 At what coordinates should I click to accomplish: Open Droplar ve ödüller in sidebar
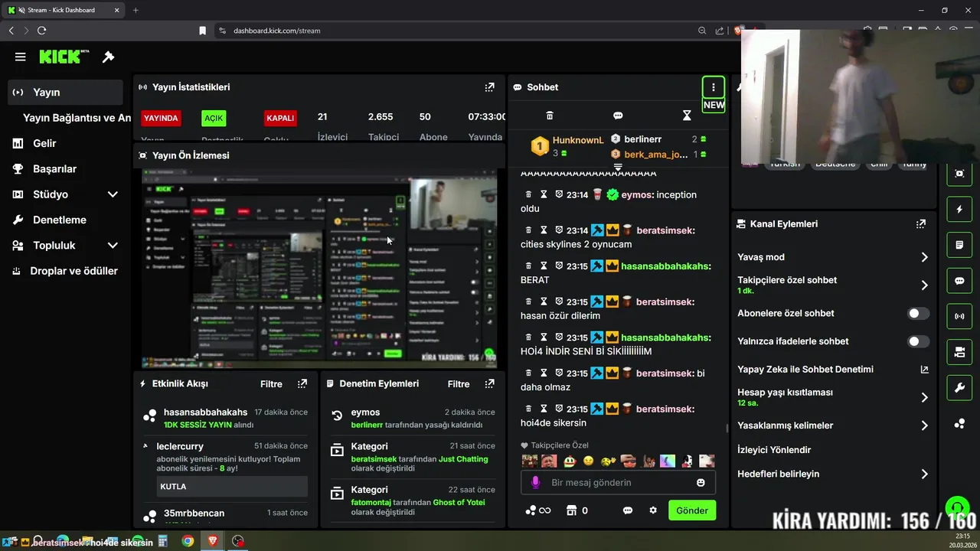66,271
